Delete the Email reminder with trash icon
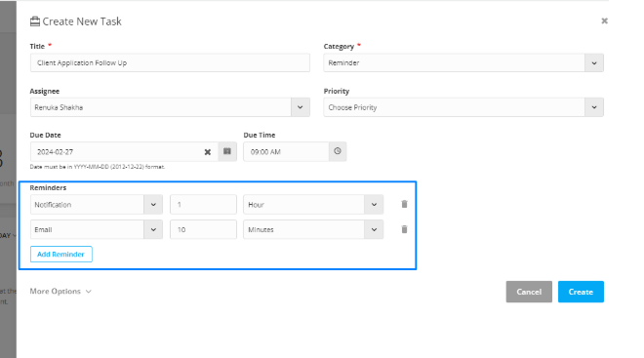The image size is (644, 358). [x=404, y=229]
